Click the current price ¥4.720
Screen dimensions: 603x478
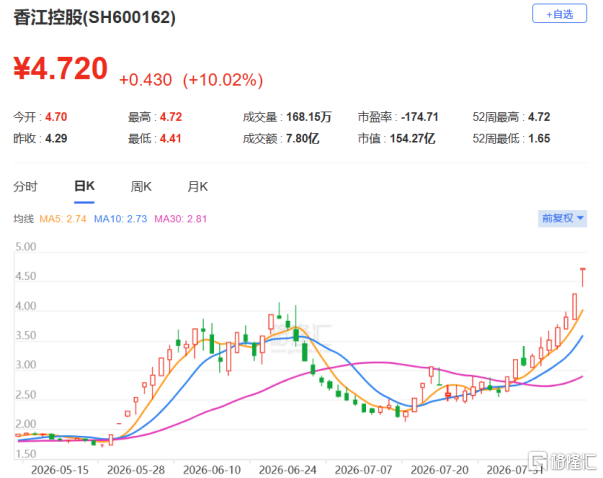(61, 68)
